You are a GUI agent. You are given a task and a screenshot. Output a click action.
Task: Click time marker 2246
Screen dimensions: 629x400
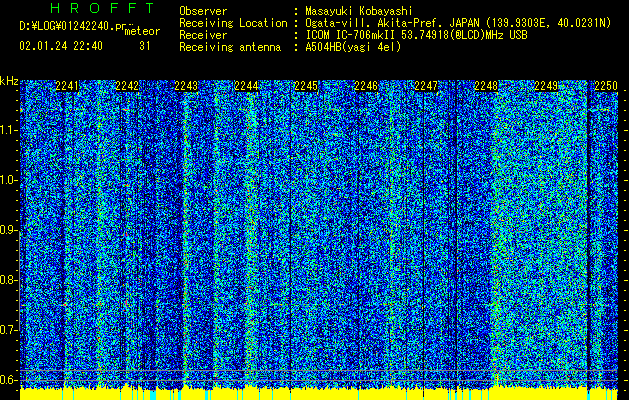point(366,86)
